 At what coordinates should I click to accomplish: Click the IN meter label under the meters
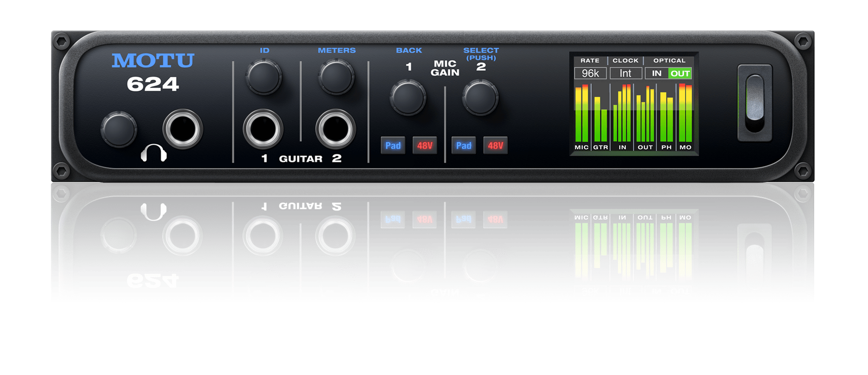pos(622,147)
